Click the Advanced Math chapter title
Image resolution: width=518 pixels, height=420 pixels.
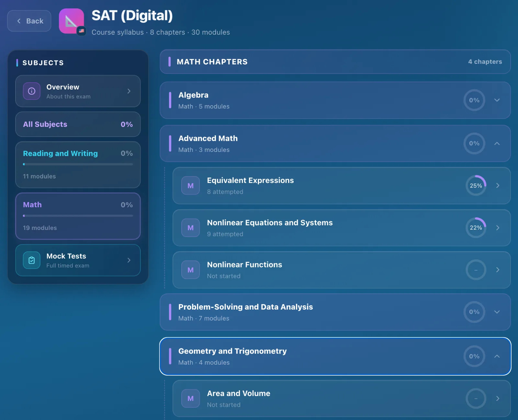tap(208, 139)
